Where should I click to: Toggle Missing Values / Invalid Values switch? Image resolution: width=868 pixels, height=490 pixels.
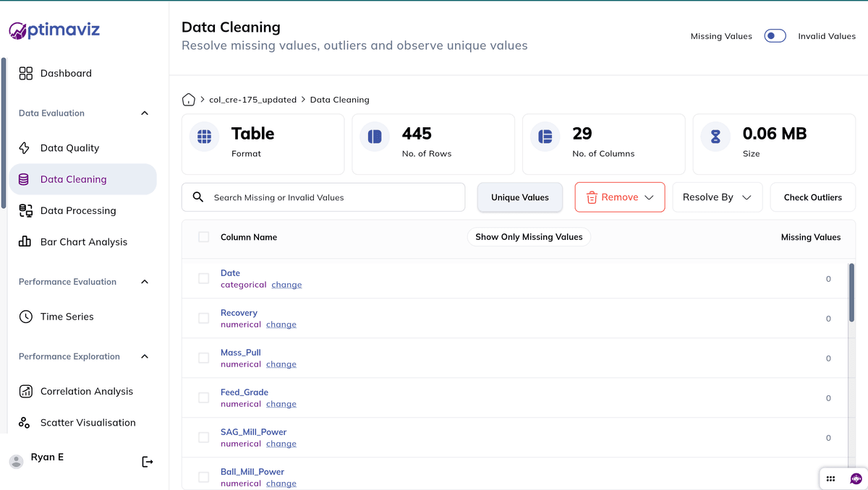point(775,36)
